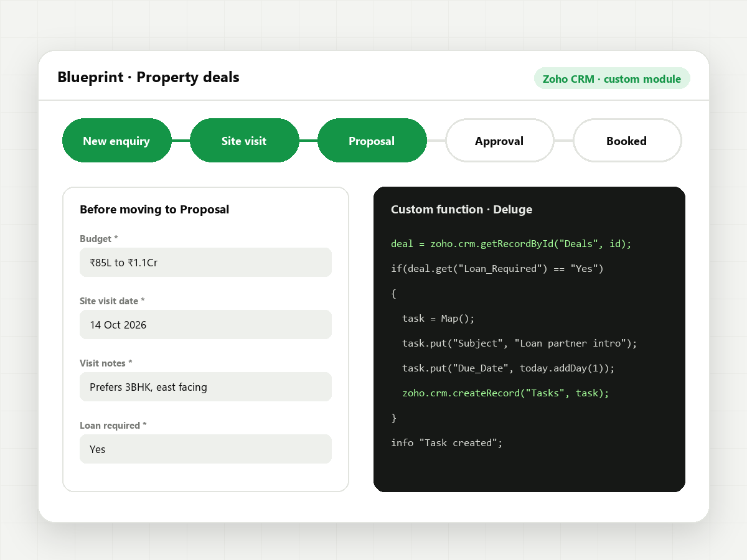Choose the Booked stage

point(627,141)
